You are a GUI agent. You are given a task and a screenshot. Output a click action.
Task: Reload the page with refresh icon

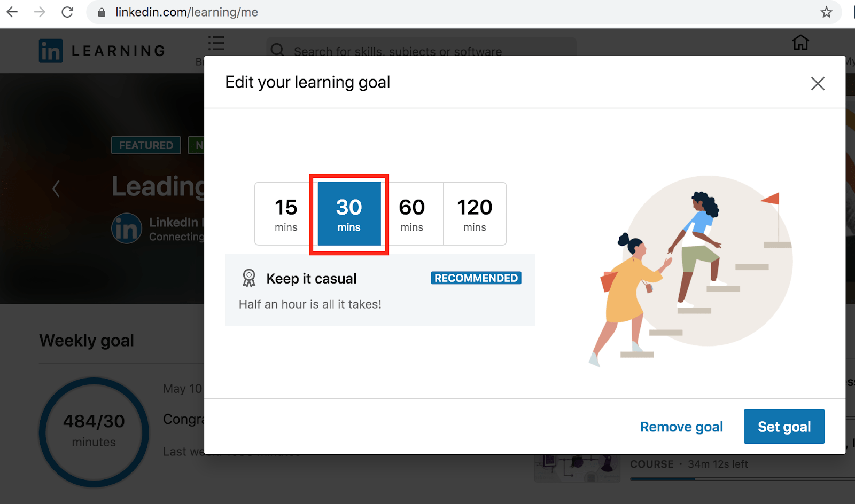point(67,12)
